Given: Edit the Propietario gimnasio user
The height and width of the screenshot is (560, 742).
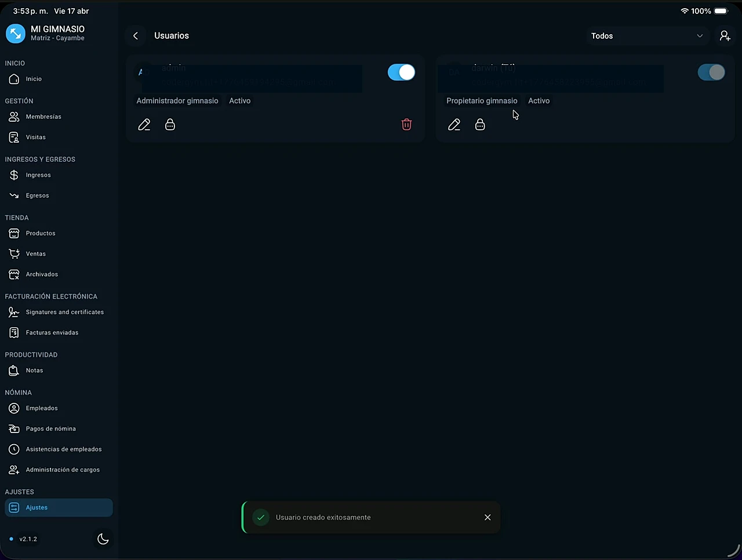Looking at the screenshot, I should pos(454,125).
